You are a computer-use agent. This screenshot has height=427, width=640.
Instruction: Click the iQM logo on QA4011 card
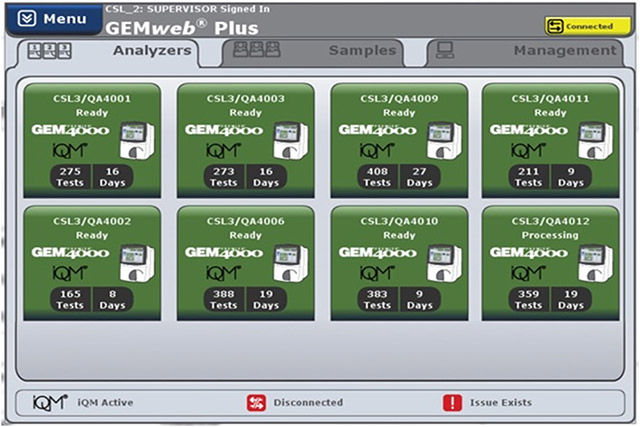pyautogui.click(x=529, y=150)
